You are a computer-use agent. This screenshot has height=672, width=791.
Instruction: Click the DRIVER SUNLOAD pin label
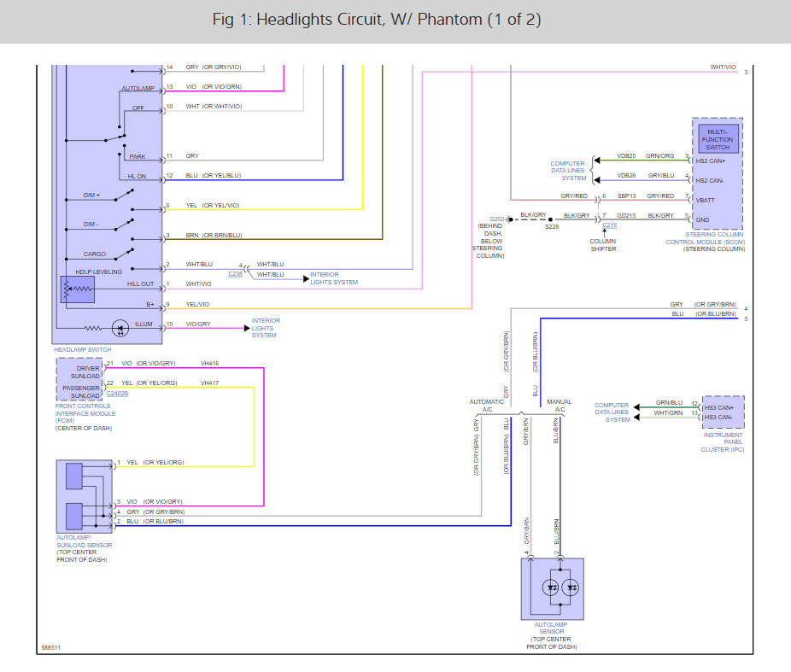[85, 372]
